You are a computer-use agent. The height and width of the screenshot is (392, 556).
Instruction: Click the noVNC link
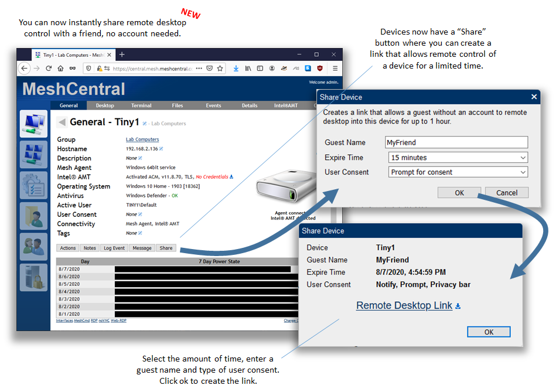(x=104, y=321)
